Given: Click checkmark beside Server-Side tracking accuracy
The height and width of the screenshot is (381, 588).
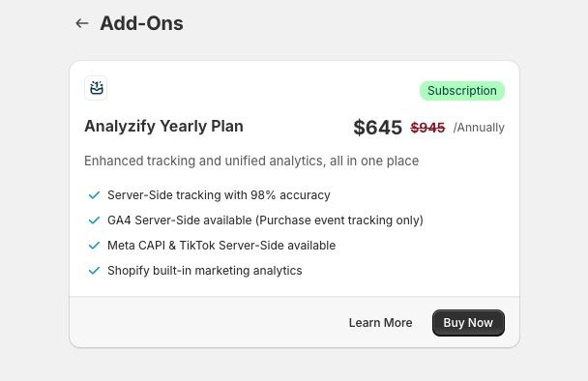Looking at the screenshot, I should tap(94, 195).
